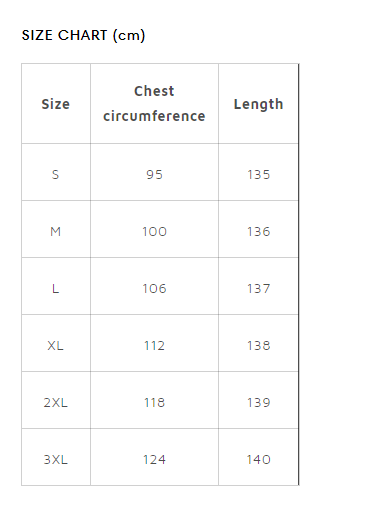
Task: Click the length value 135
Action: click(x=258, y=175)
